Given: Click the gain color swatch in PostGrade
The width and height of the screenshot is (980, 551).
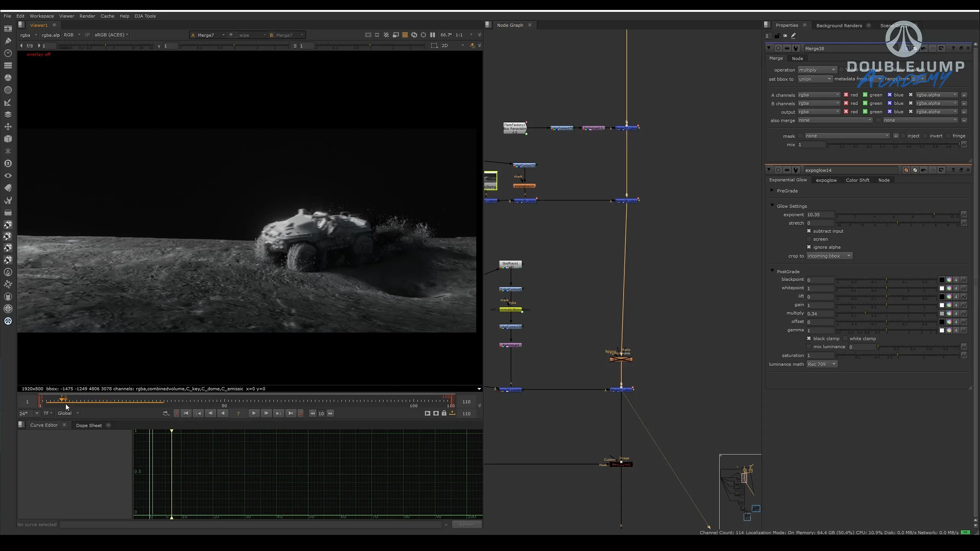Looking at the screenshot, I should (942, 305).
